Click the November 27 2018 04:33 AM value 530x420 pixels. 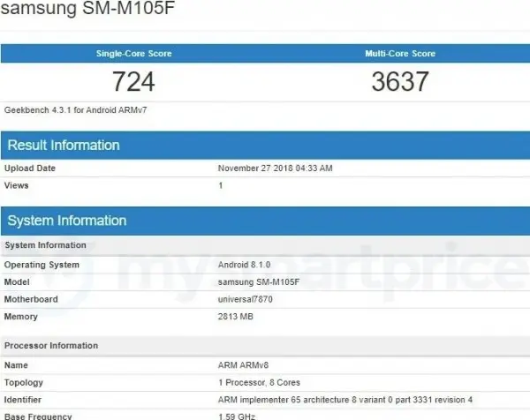(275, 169)
